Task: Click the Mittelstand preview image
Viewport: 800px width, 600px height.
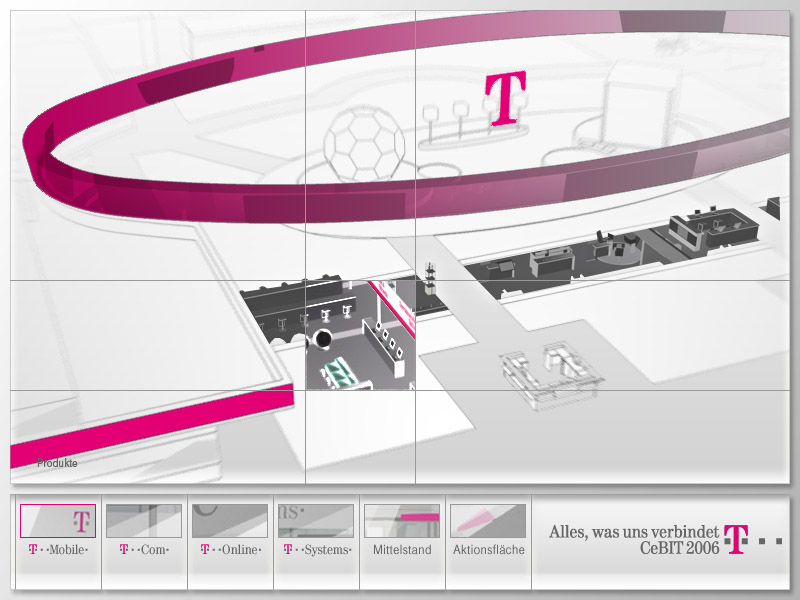Action: coord(402,521)
